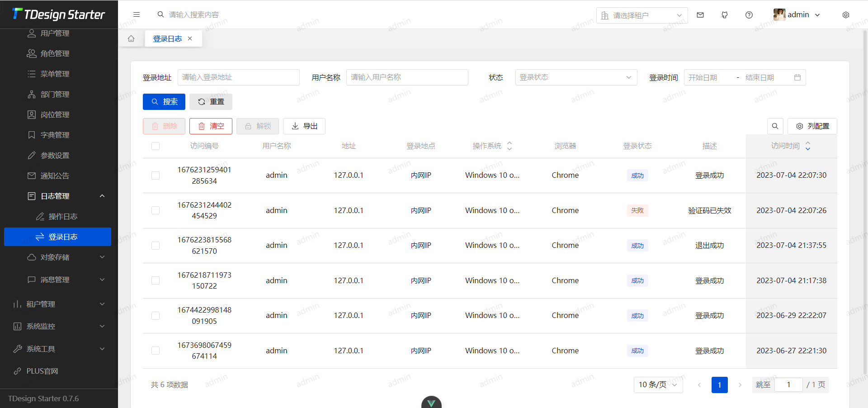The image size is (868, 408).
Task: Check row with ID 1676223815568621570
Action: pos(156,246)
